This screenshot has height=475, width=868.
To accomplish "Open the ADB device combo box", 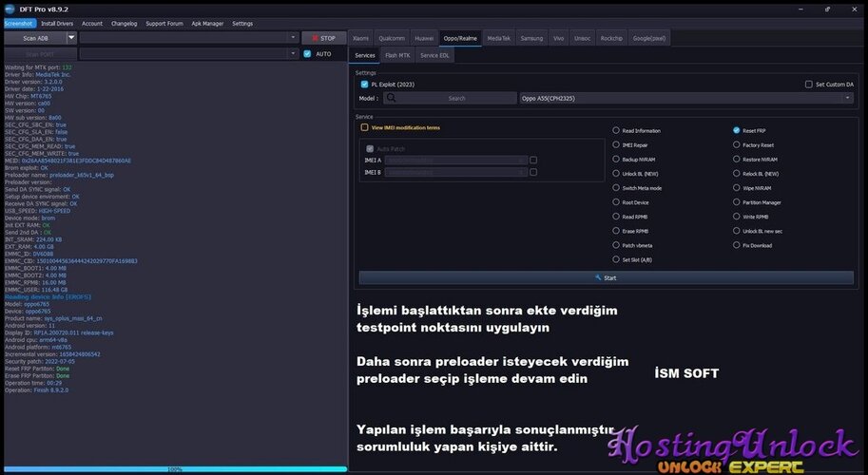I will (x=189, y=38).
